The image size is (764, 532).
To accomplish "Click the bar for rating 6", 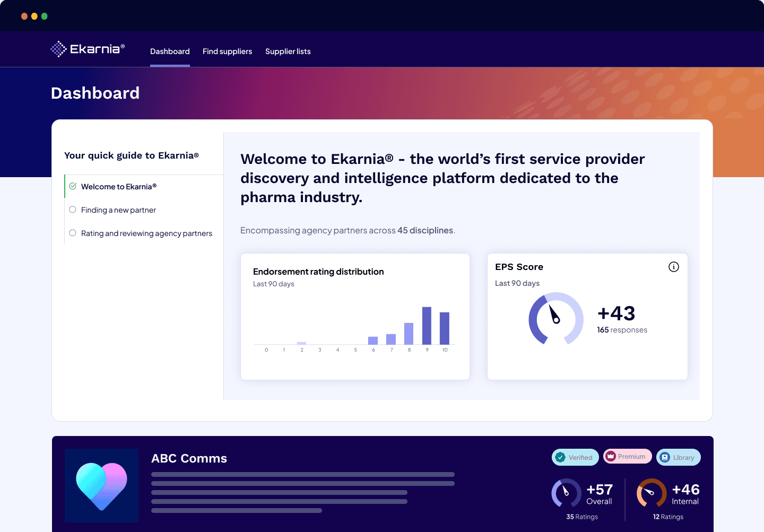I will point(373,341).
